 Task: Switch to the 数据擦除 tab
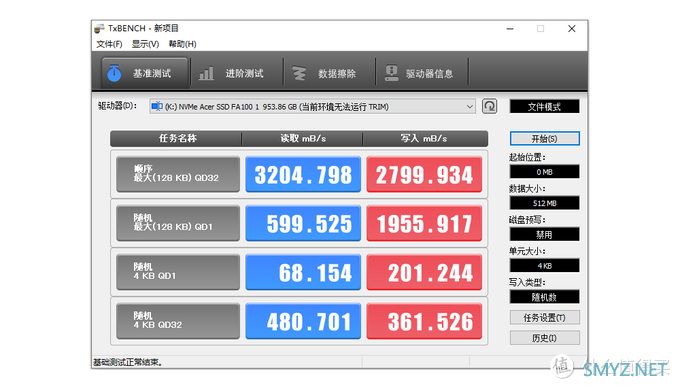tap(329, 72)
